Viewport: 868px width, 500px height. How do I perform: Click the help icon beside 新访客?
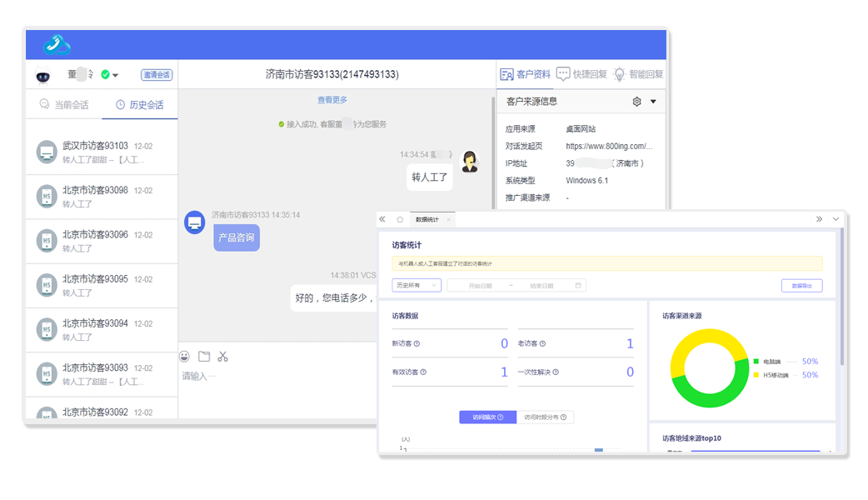(x=417, y=344)
